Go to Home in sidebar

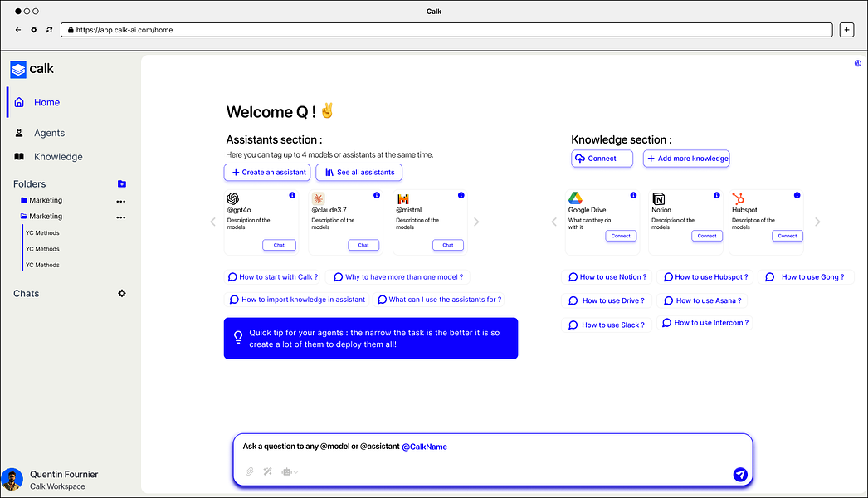(46, 102)
